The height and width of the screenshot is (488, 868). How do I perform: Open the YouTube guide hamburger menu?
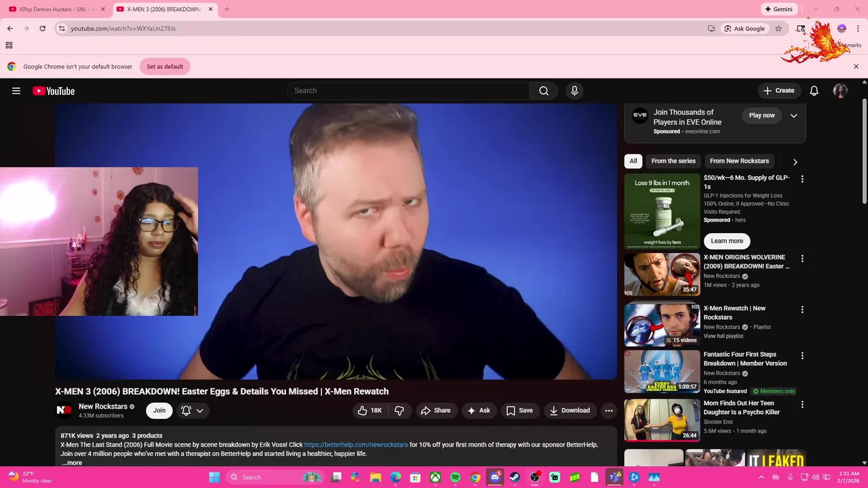(16, 91)
